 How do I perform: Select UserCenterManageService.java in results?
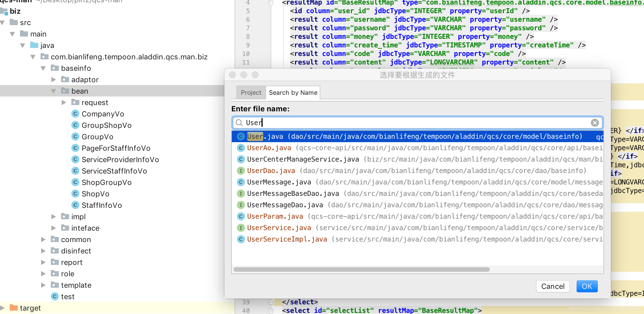point(417,159)
